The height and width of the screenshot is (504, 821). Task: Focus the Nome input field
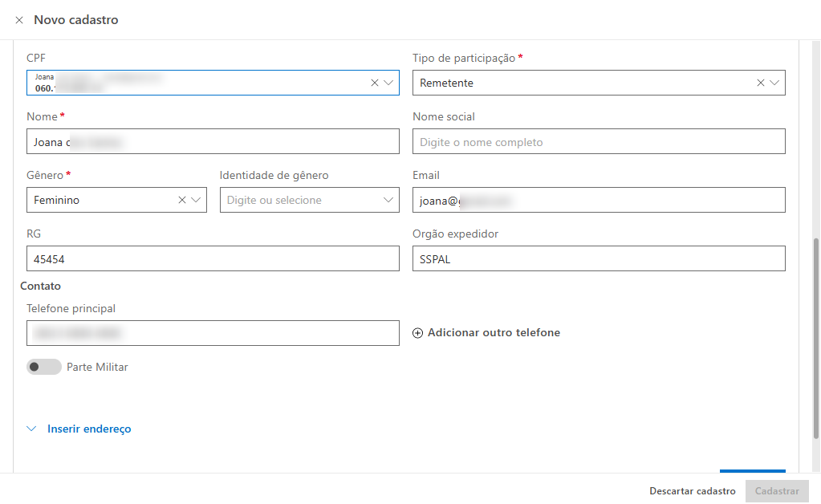point(213,142)
